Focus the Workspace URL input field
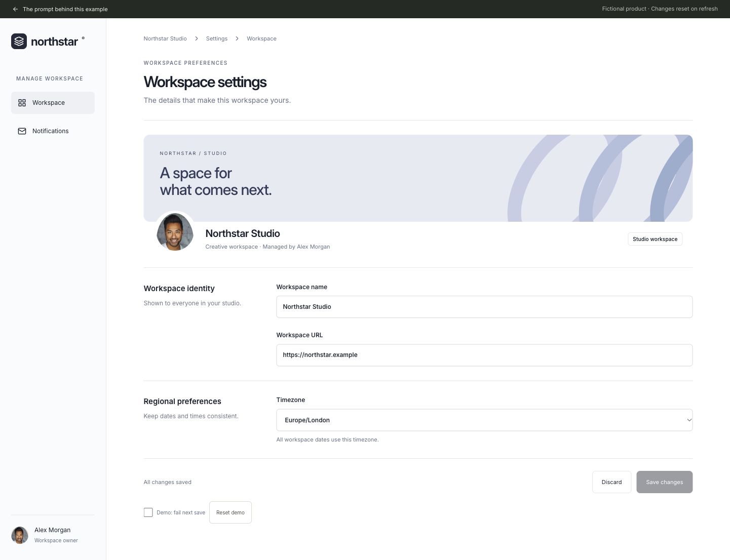Viewport: 730px width, 560px height. [484, 355]
